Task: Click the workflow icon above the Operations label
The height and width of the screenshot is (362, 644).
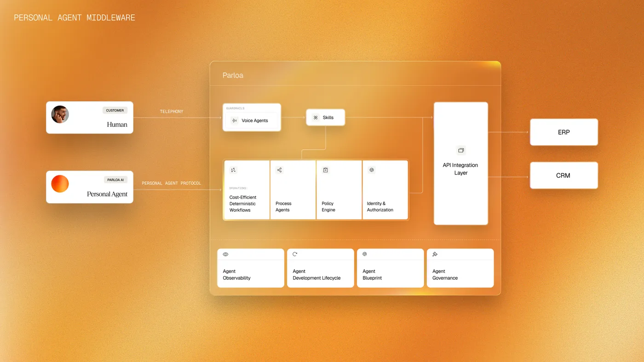Action: pyautogui.click(x=233, y=170)
